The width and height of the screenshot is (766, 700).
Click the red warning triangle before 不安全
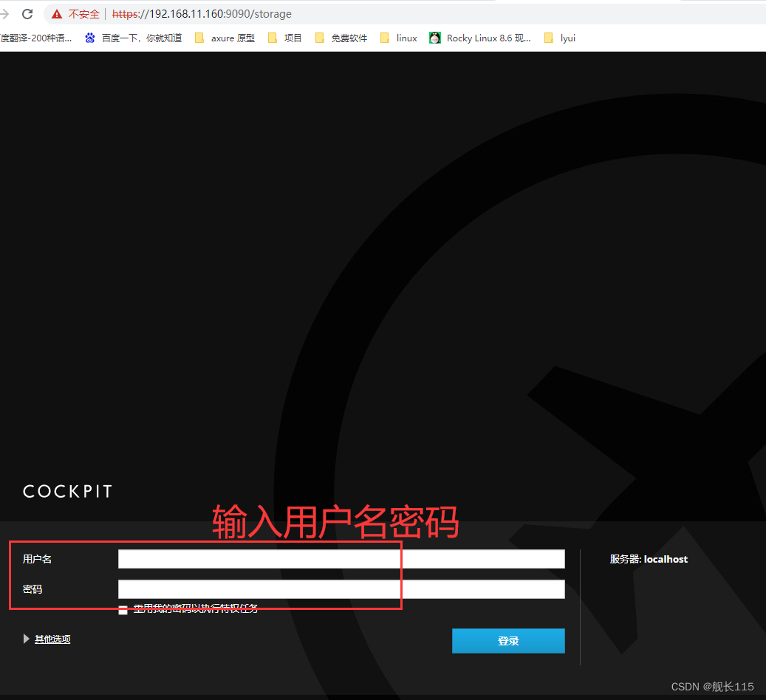coord(57,13)
